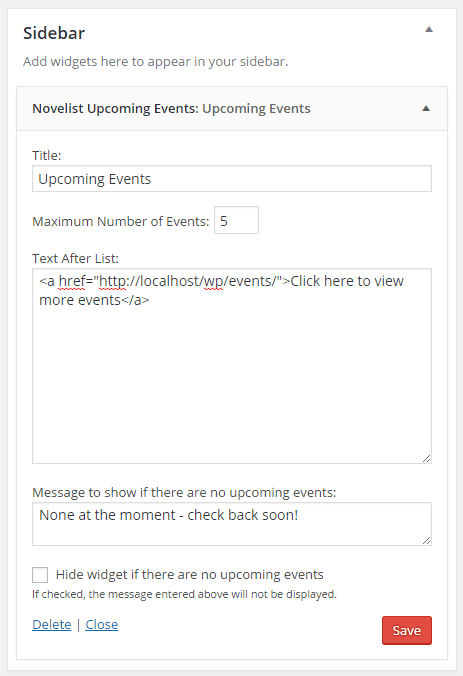
Task: Focus the Title input field
Action: click(232, 178)
